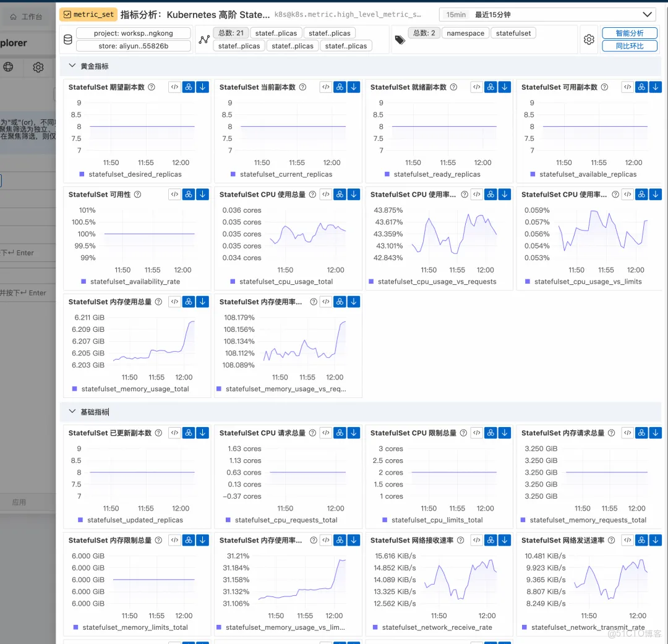Viewport: 668px width, 644px height.
Task: Download the StatefulSet 网络发送速率 chart
Action: (656, 540)
